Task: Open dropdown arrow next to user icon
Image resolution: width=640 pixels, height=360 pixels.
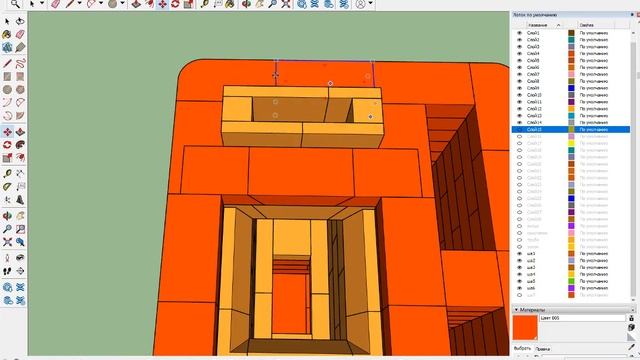Action: click(x=370, y=4)
